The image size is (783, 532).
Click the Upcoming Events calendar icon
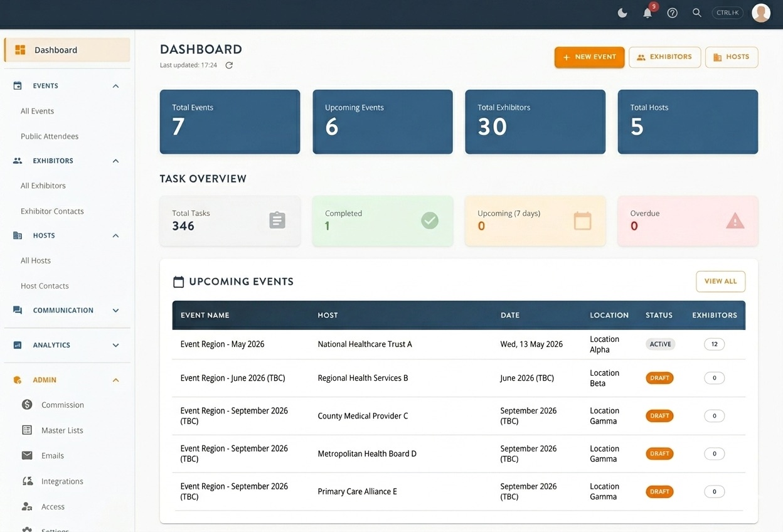(x=179, y=281)
